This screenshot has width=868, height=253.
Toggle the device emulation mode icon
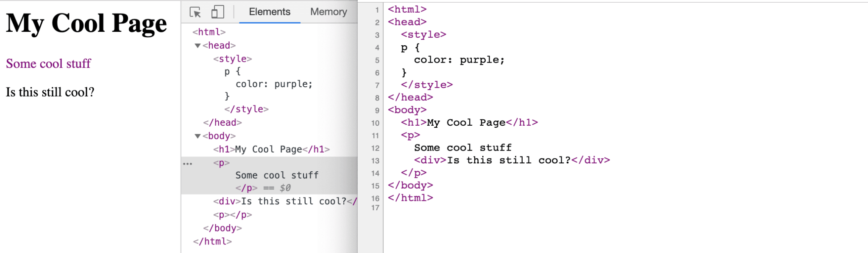[x=217, y=12]
